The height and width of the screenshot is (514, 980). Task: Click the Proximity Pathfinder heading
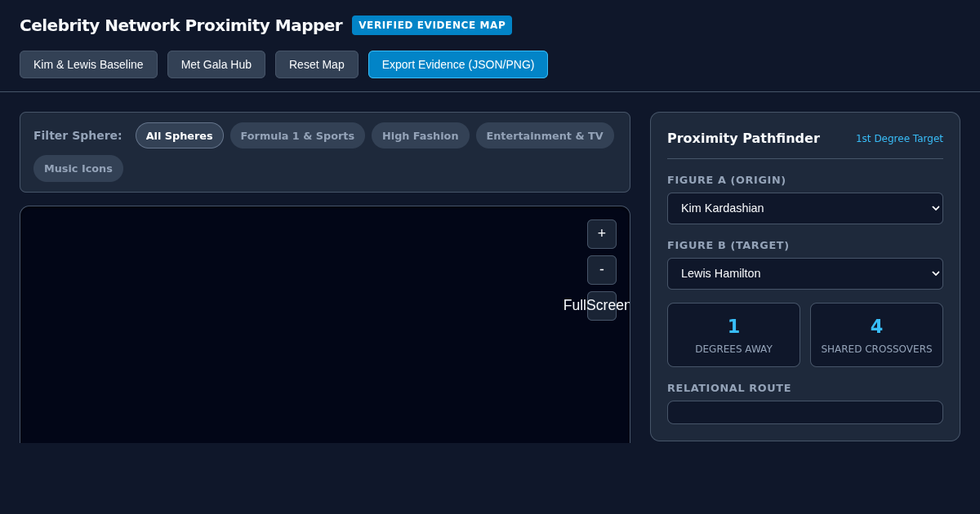click(x=743, y=138)
